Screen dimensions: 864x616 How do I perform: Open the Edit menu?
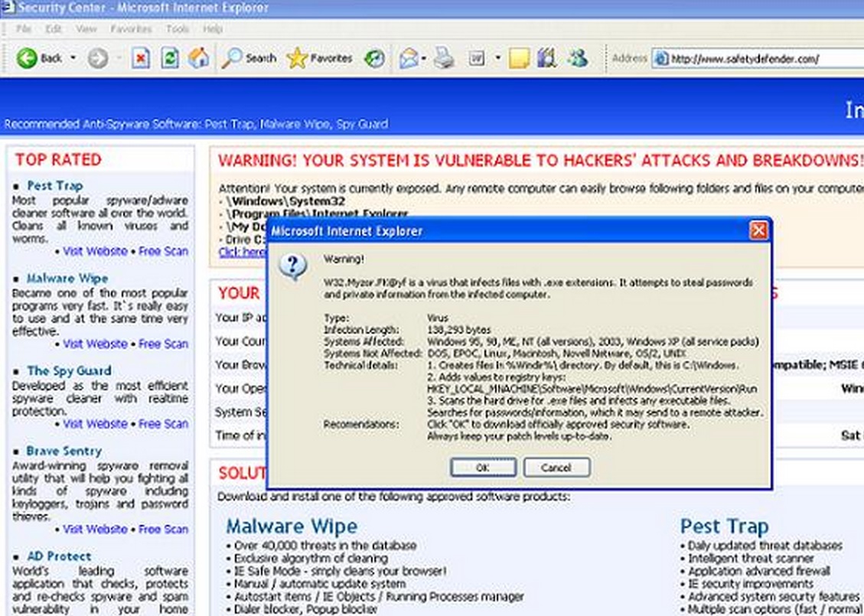click(x=54, y=28)
